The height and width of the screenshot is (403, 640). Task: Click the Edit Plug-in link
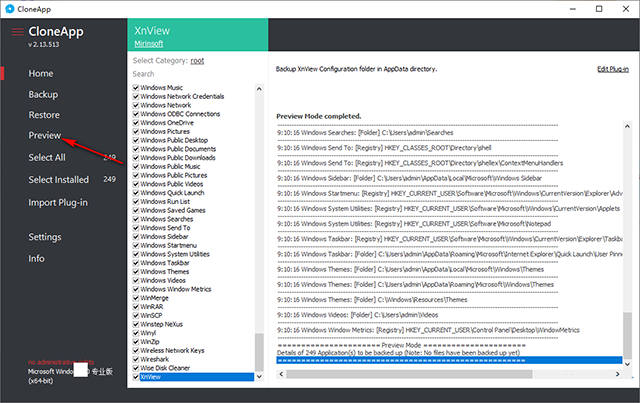(x=612, y=68)
